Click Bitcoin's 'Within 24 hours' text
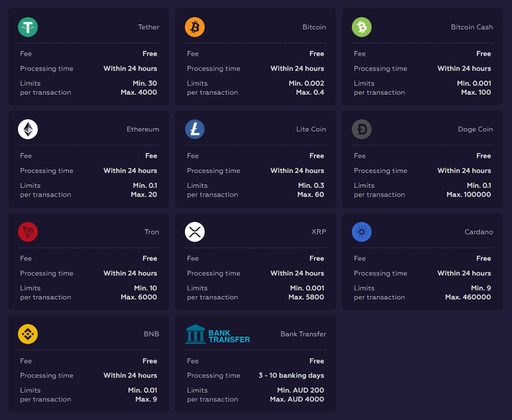Screen dimensions: 512x420 [297, 69]
